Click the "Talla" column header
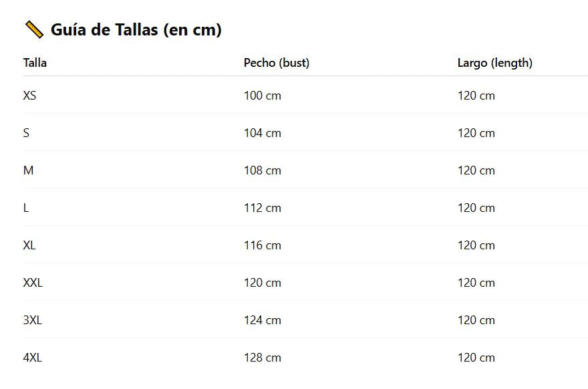 [35, 63]
